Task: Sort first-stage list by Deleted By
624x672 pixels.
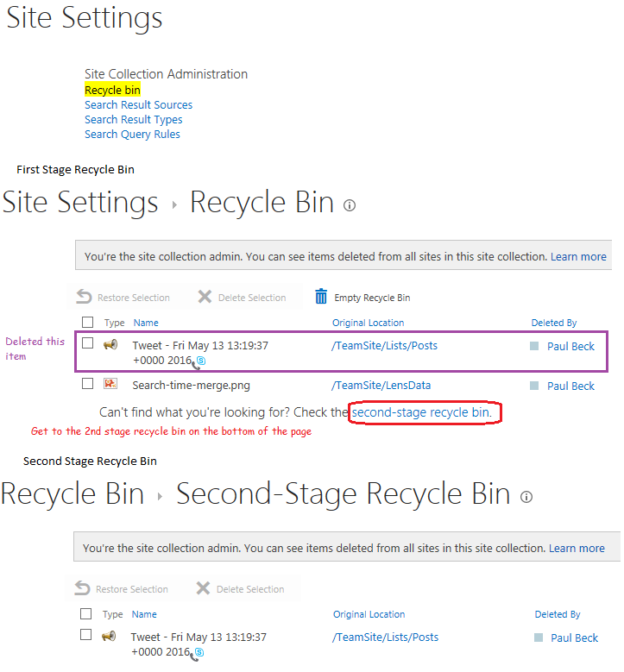Action: pyautogui.click(x=554, y=323)
